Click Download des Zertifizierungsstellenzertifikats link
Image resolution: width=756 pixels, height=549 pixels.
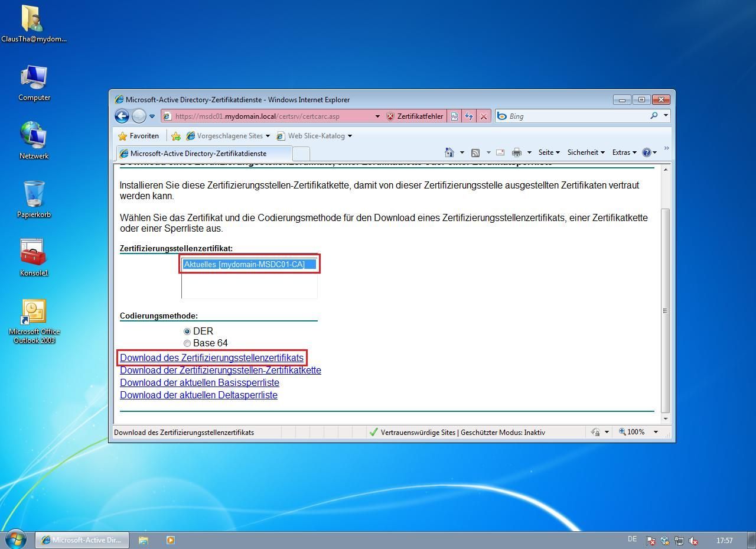[211, 358]
